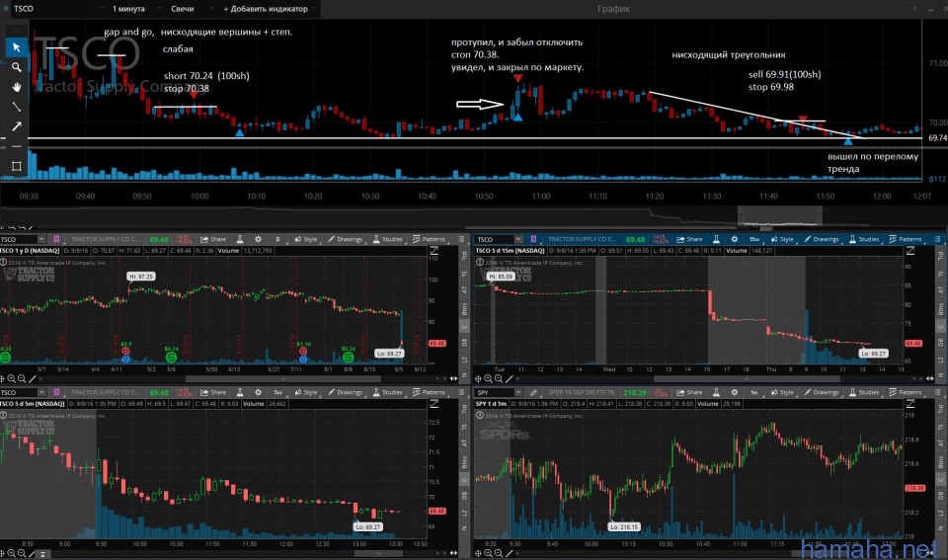
Task: Click 'Hi: 97.25' label on daily chart
Action: [x=141, y=277]
